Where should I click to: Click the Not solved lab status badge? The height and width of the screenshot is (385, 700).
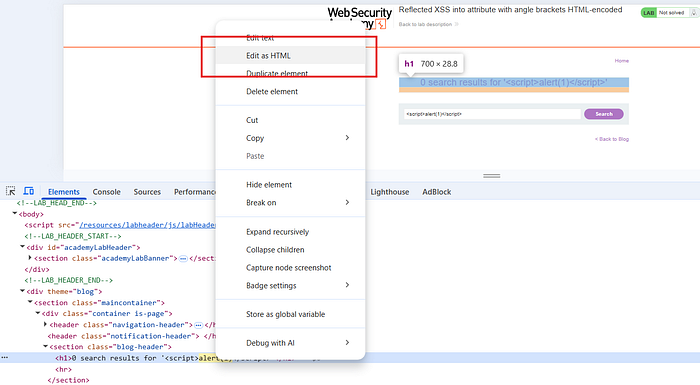click(x=669, y=13)
